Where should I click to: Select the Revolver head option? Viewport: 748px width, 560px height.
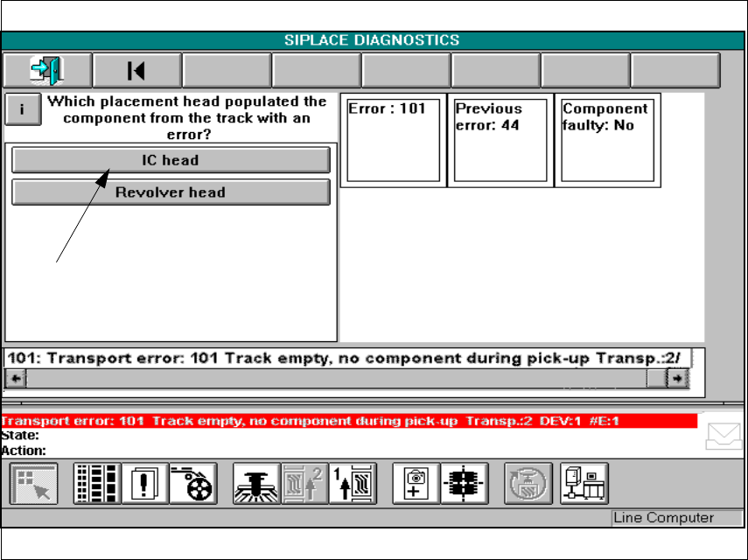point(171,192)
